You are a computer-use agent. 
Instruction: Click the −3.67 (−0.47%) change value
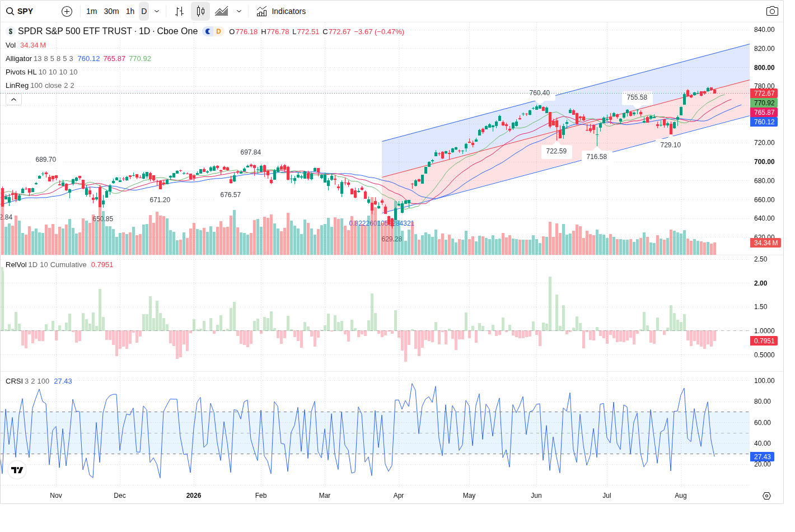pos(379,32)
